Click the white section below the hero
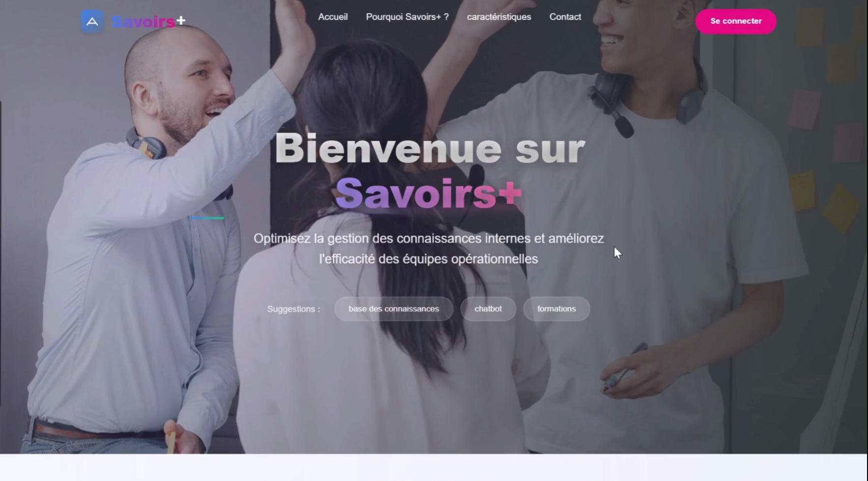 point(434,467)
